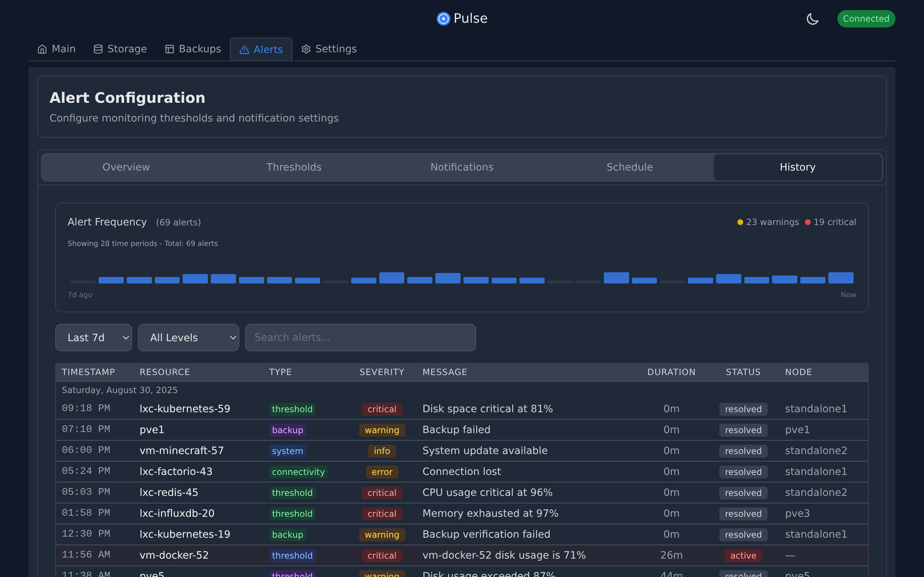
Task: Click the Storage database icon
Action: pyautogui.click(x=98, y=49)
